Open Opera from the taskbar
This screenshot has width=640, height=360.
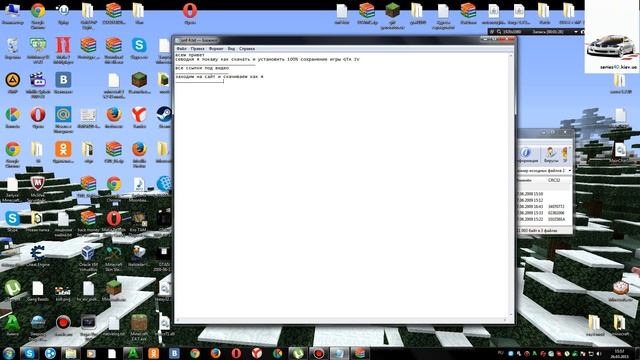coord(236,353)
